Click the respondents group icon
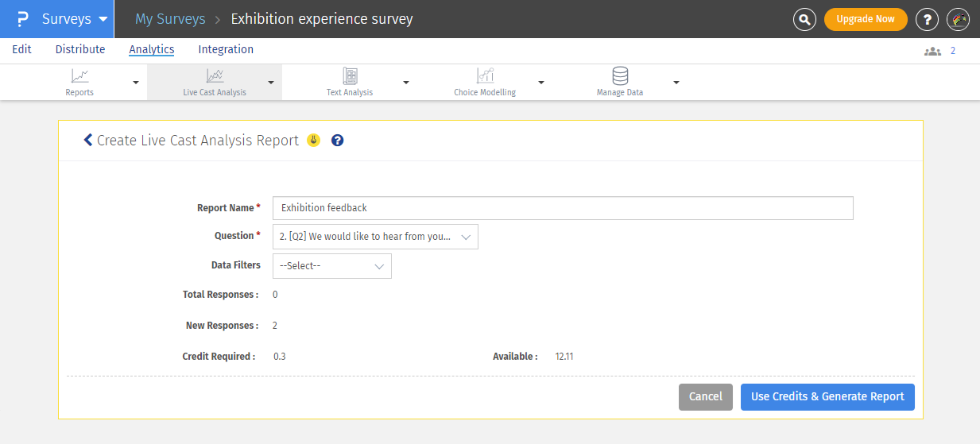Viewport: 980px width, 444px height. coord(932,51)
